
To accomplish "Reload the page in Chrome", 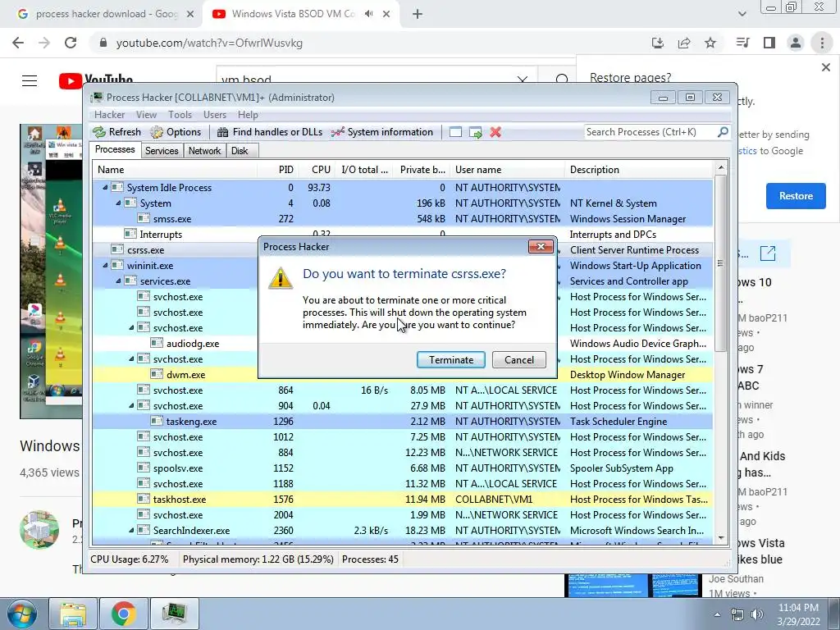I will (x=71, y=43).
